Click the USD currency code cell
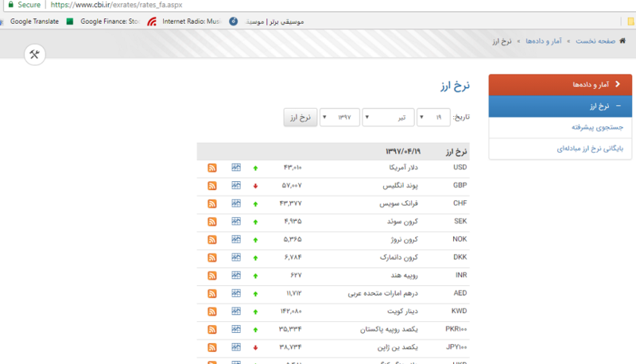The height and width of the screenshot is (364, 636). coord(460,168)
